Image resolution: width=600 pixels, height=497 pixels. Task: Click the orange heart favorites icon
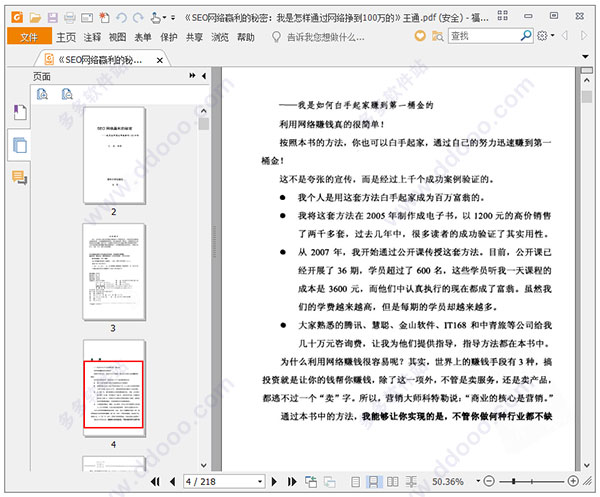tap(420, 36)
